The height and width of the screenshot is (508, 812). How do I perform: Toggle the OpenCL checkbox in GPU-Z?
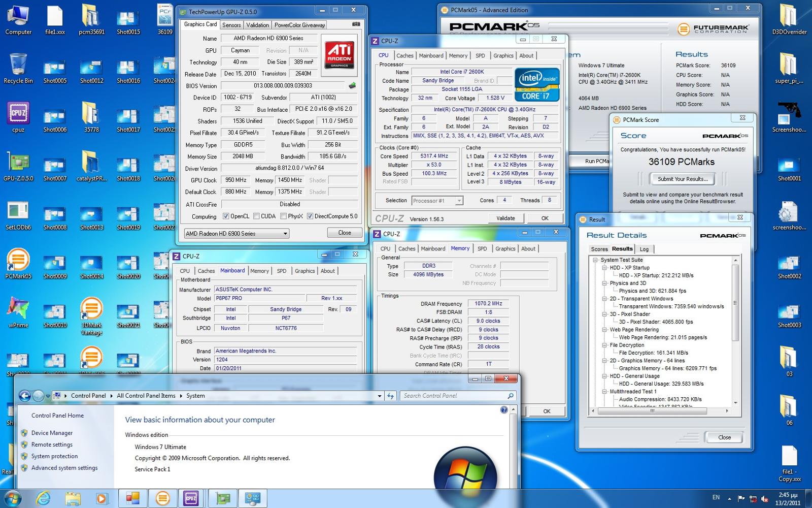[x=226, y=216]
